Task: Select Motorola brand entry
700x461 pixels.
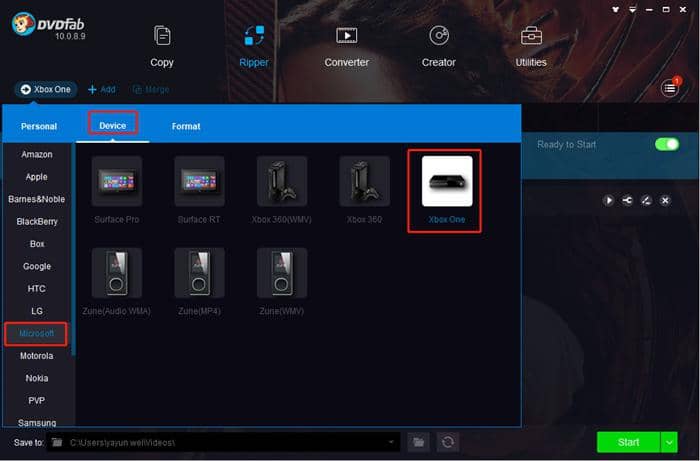Action: click(37, 356)
